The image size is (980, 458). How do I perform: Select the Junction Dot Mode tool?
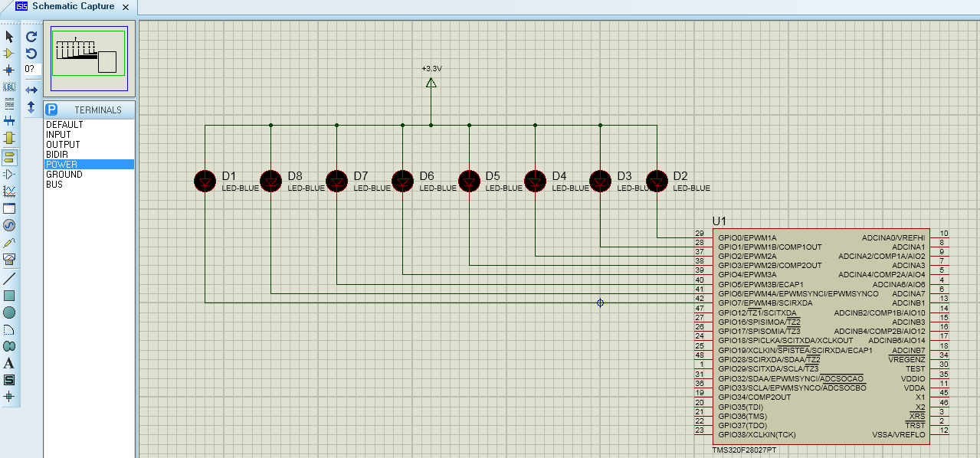[x=9, y=70]
